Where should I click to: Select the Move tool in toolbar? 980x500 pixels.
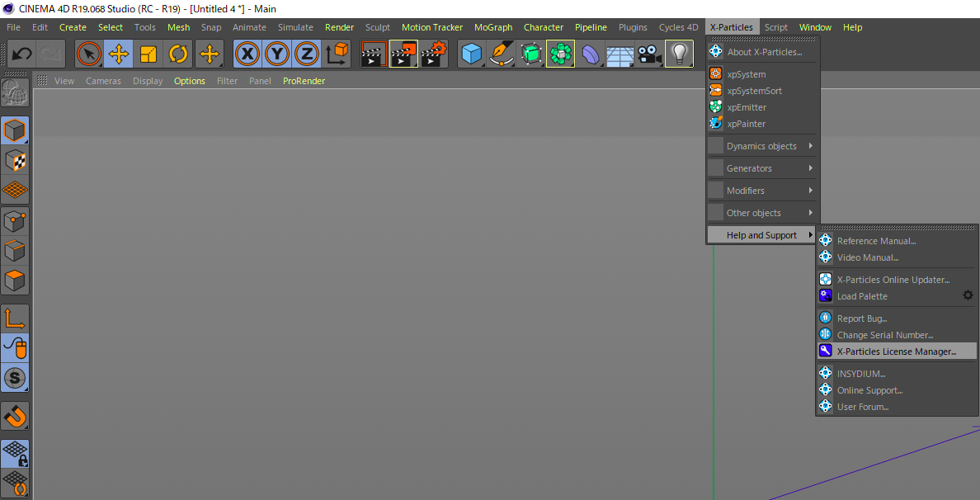(x=118, y=54)
